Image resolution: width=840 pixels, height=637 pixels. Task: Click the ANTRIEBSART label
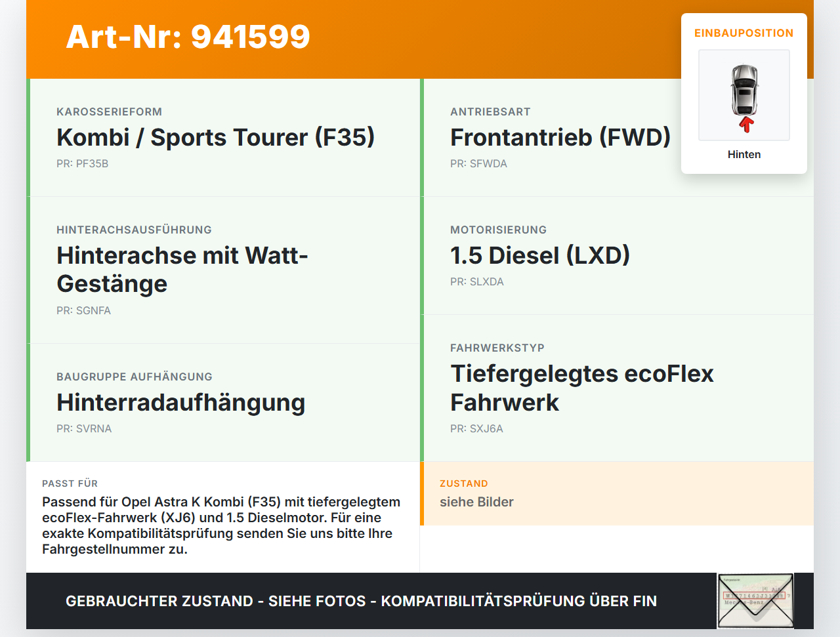pyautogui.click(x=490, y=112)
